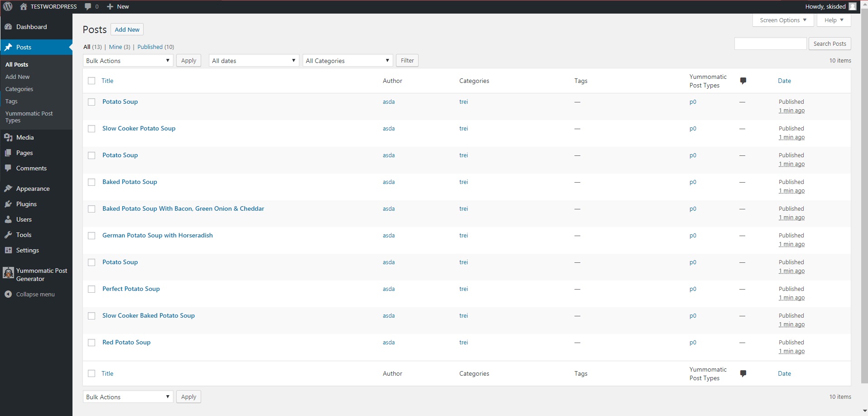Open the skisded user avatar

click(852, 6)
